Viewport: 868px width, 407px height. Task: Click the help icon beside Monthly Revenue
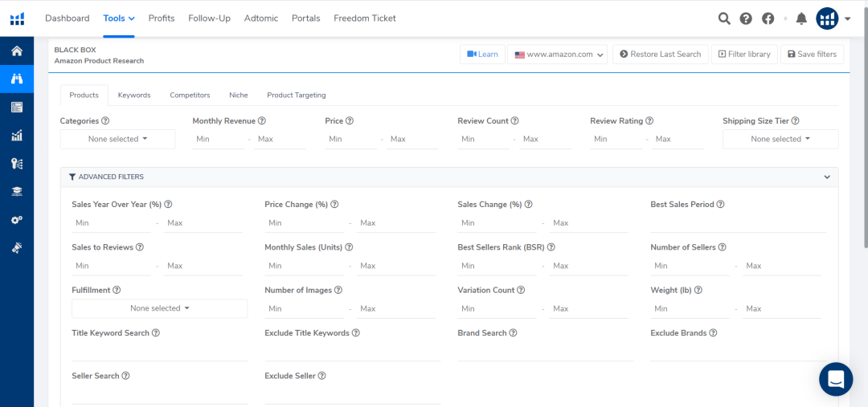pos(262,121)
